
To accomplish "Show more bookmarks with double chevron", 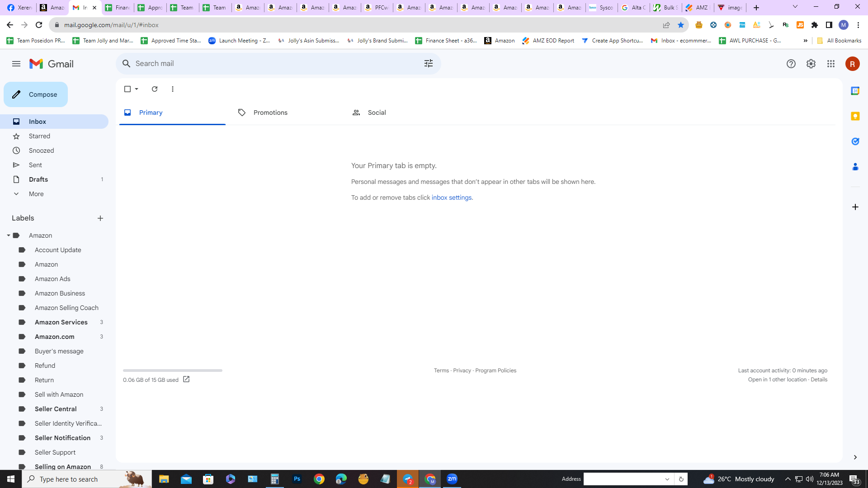I will click(x=805, y=41).
